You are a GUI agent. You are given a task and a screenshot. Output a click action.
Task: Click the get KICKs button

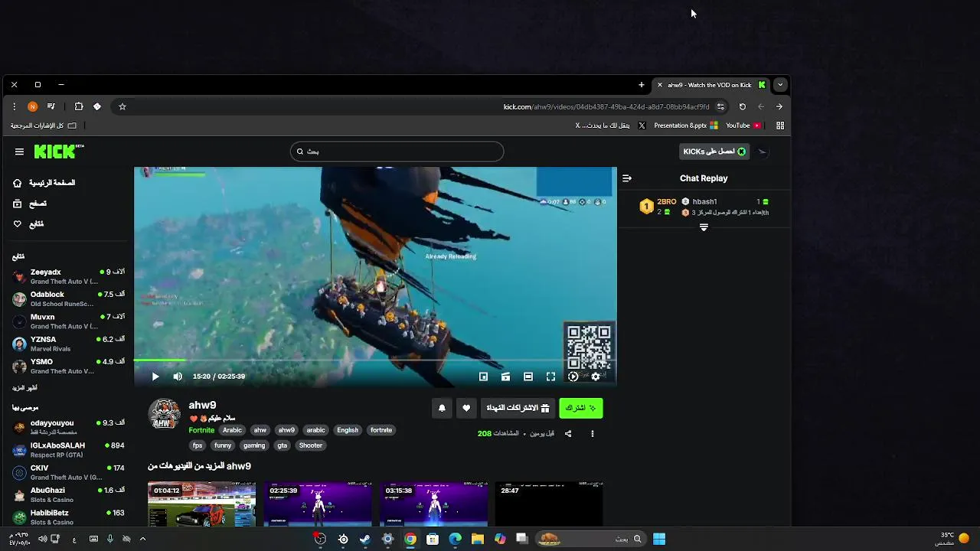click(x=714, y=152)
